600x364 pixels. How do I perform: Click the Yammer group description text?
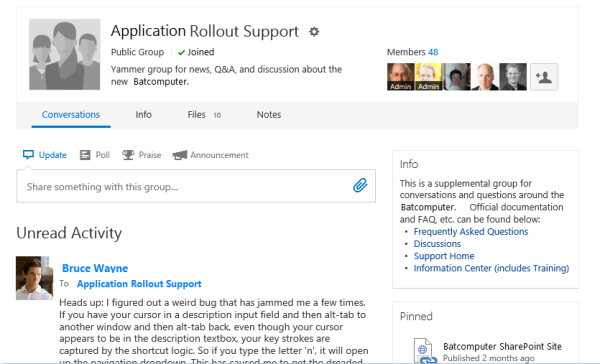(226, 75)
